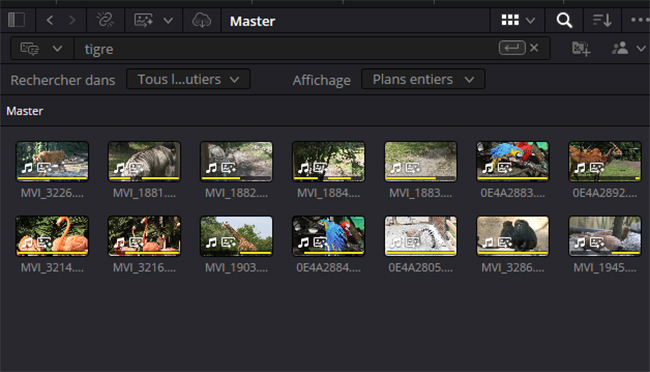Image resolution: width=650 pixels, height=372 pixels.
Task: Click the relink media chain icon
Action: click(105, 20)
